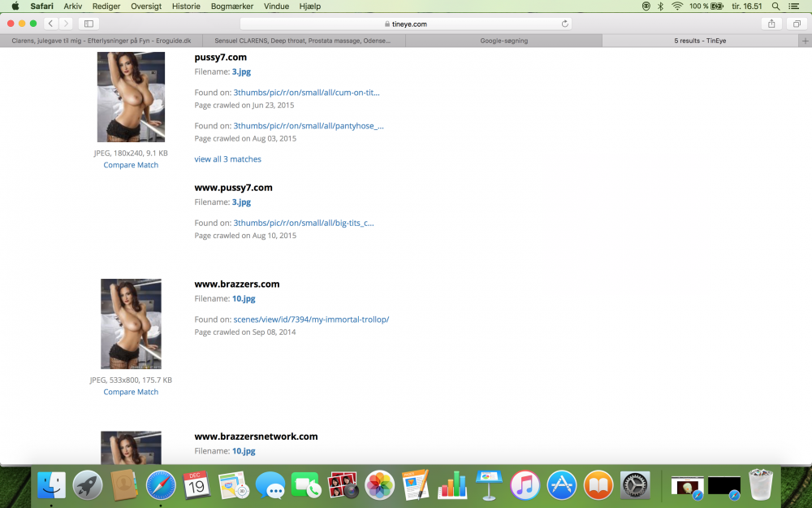
Task: Switch to the Google-søgning tab
Action: [504, 41]
